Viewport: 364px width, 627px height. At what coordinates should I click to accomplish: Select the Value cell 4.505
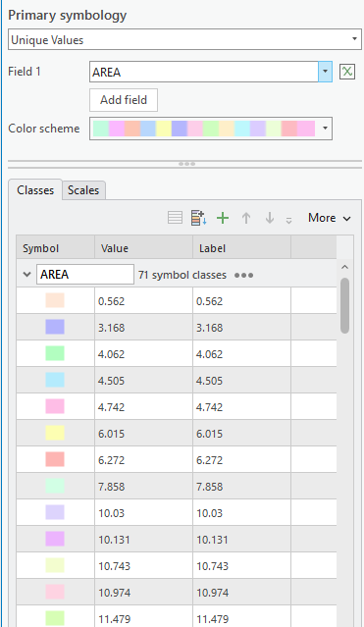point(143,380)
